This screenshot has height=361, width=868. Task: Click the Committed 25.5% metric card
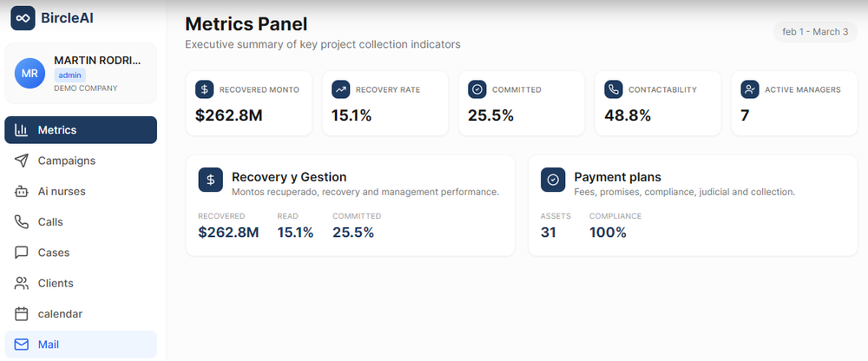521,103
